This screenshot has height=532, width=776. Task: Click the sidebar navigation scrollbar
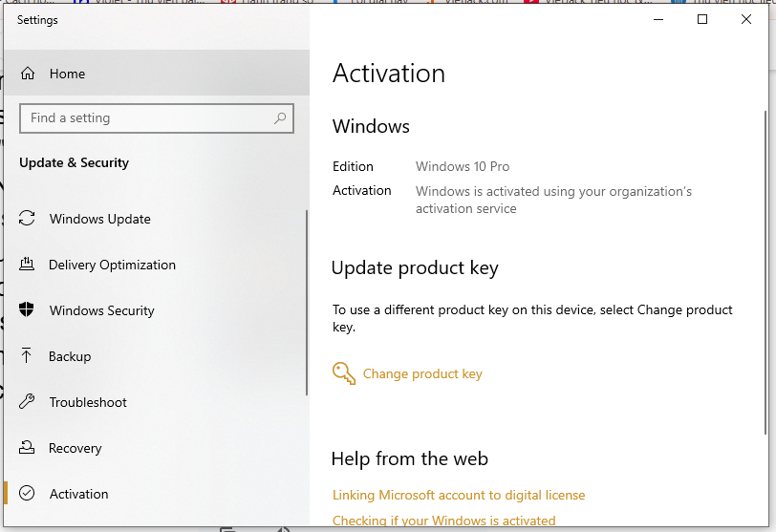tap(306, 301)
